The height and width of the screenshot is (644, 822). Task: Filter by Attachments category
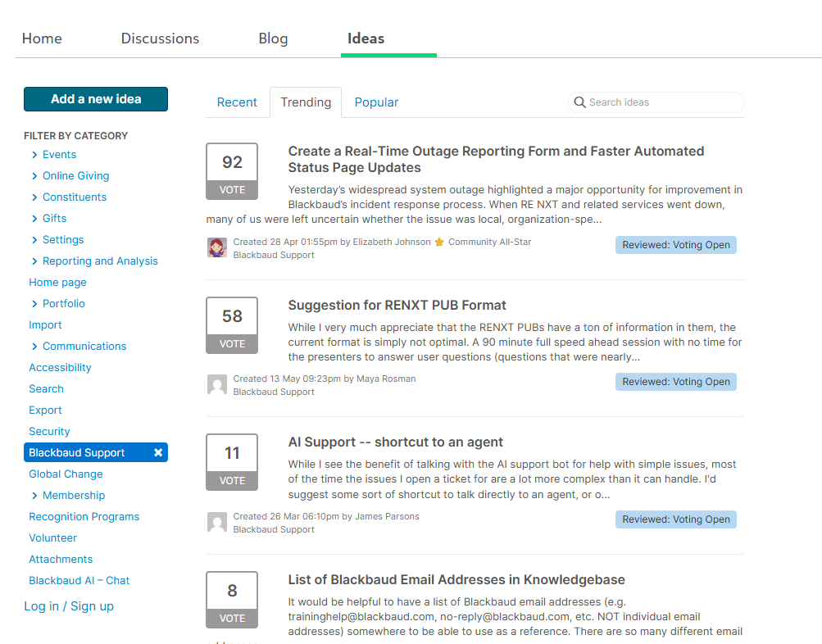(x=61, y=560)
